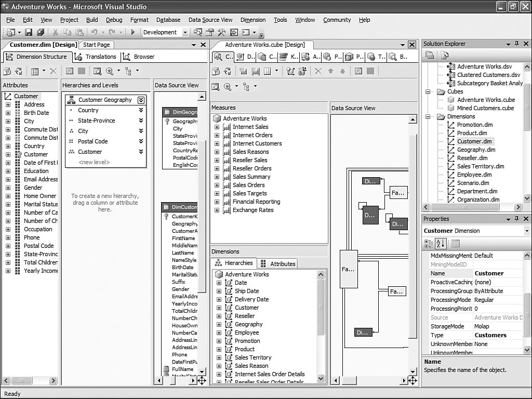Screen dimensions: 532x399
Task: Click the Alphabetical sort icon in Properties
Action: (441, 243)
